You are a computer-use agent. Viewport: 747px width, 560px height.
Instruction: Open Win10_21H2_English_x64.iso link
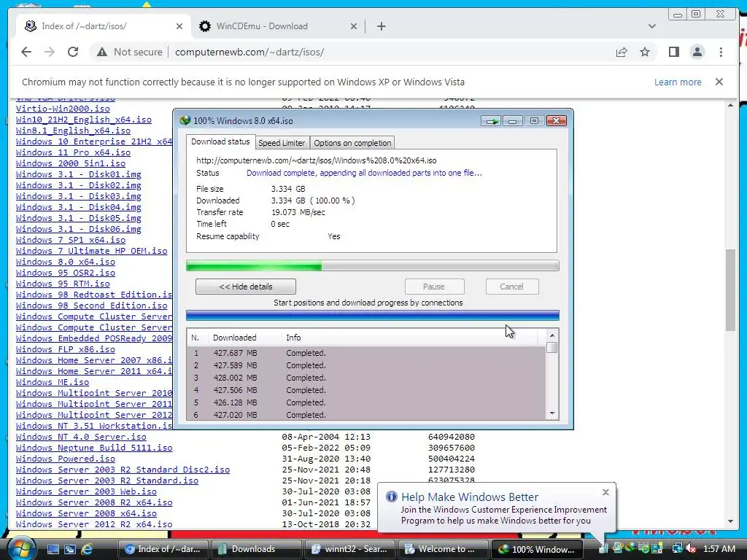[83, 120]
